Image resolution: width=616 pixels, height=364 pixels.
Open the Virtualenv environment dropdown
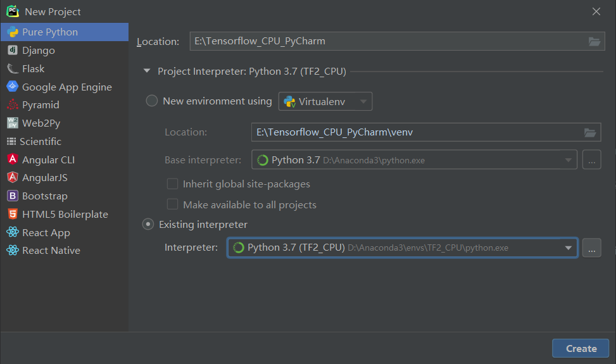point(325,101)
